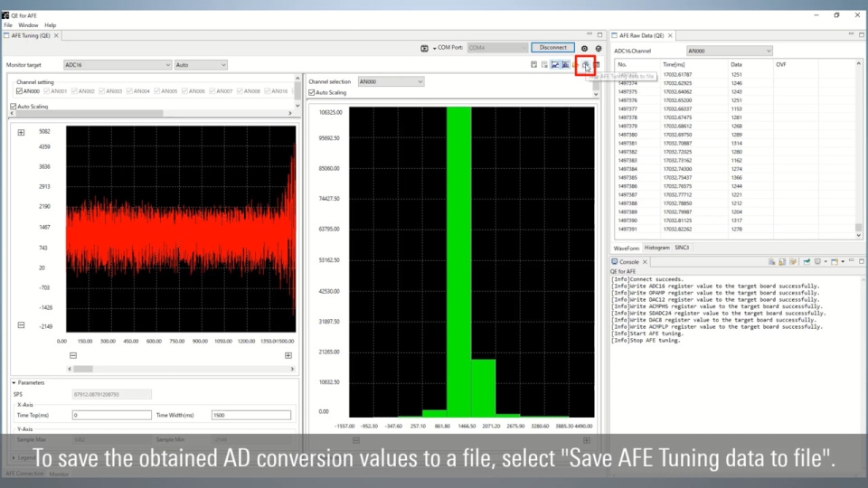Viewport: 868px width, 488px height.
Task: Open the Channel selection AN000 dropdown
Action: coord(390,81)
